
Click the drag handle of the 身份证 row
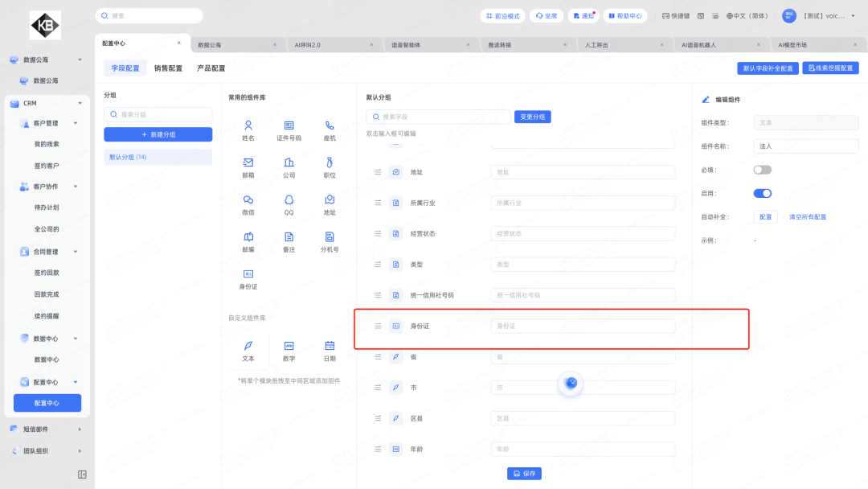[x=378, y=326]
